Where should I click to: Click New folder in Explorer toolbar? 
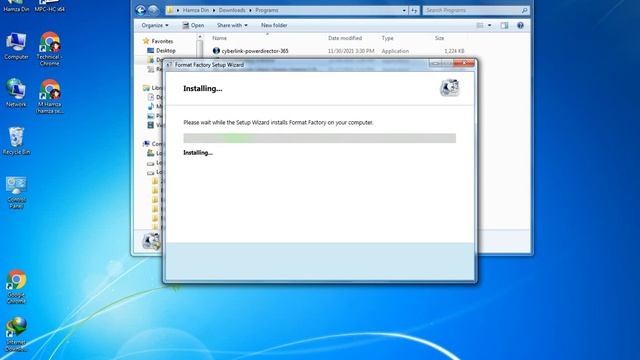click(x=274, y=25)
